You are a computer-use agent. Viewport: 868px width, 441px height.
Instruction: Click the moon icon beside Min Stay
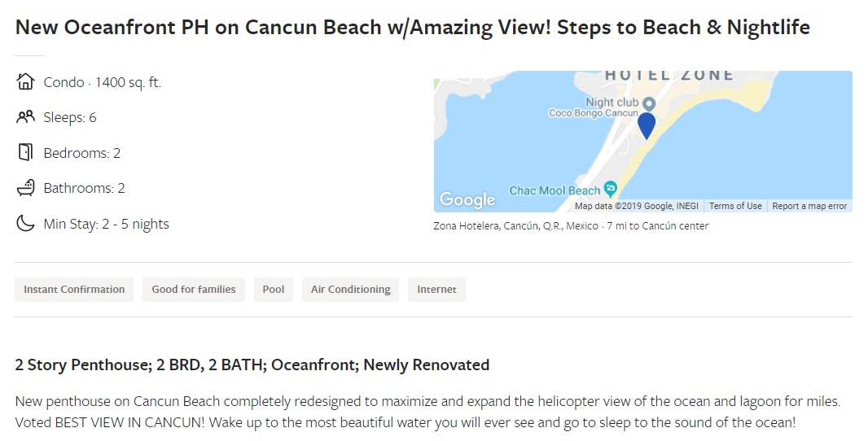(x=25, y=224)
